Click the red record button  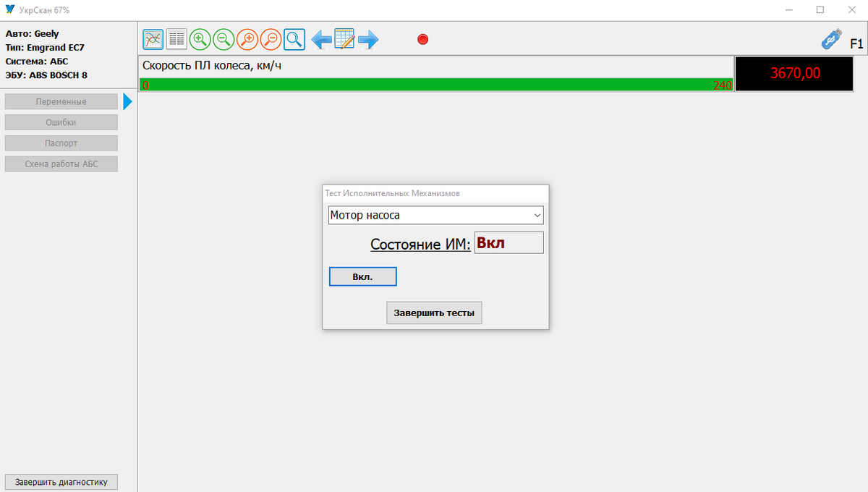pyautogui.click(x=423, y=39)
